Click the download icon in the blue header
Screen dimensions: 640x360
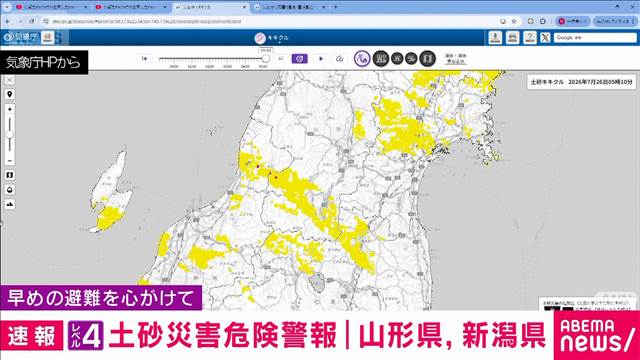click(x=495, y=38)
